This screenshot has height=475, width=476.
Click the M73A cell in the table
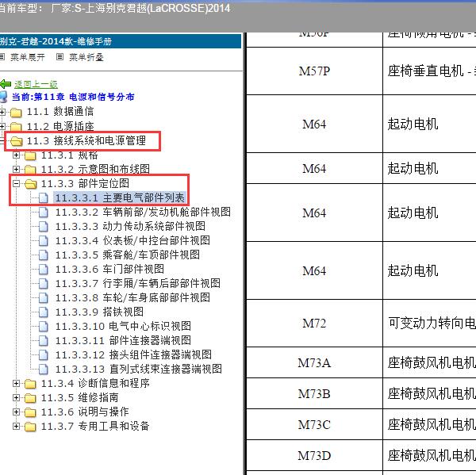[314, 362]
